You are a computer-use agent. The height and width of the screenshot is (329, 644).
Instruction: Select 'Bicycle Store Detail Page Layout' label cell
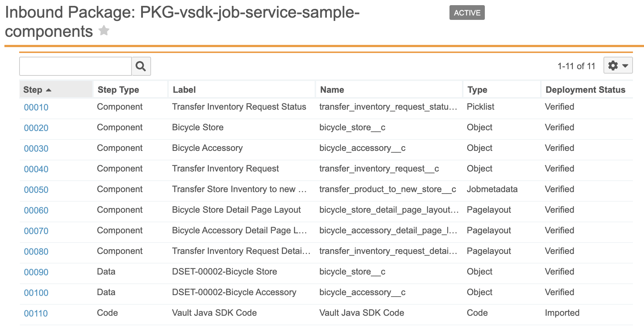tap(237, 210)
